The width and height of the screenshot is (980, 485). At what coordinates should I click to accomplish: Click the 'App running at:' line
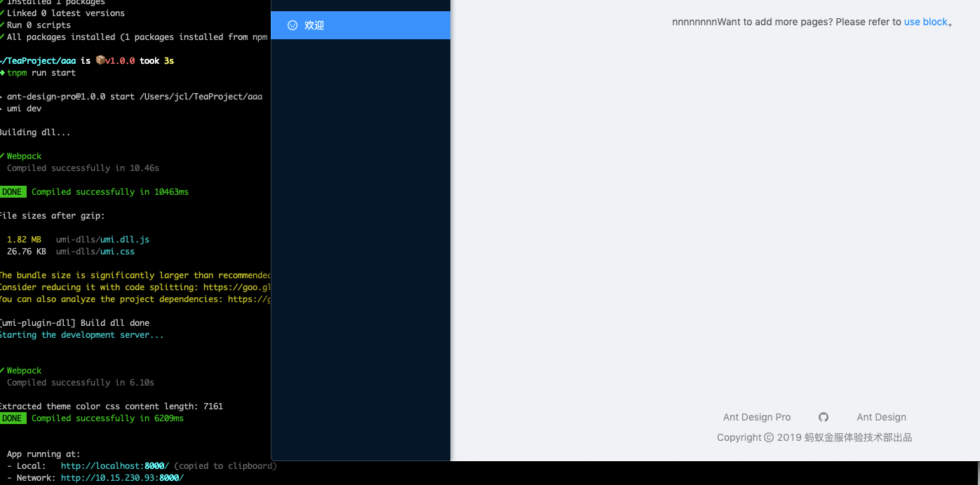43,454
